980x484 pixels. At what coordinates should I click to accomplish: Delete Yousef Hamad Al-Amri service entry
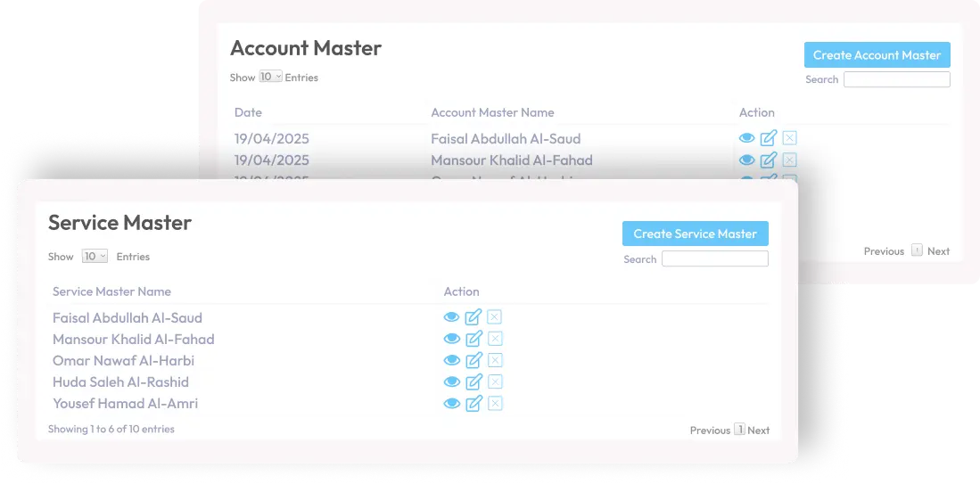494,404
